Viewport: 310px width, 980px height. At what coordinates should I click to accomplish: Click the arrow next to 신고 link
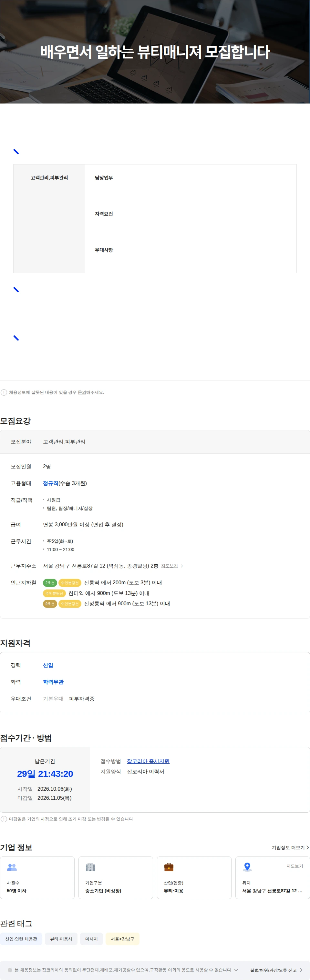pyautogui.click(x=301, y=970)
